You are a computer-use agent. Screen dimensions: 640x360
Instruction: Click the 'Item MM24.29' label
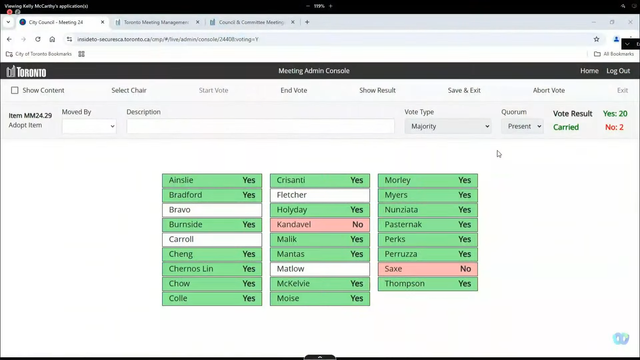coord(30,116)
